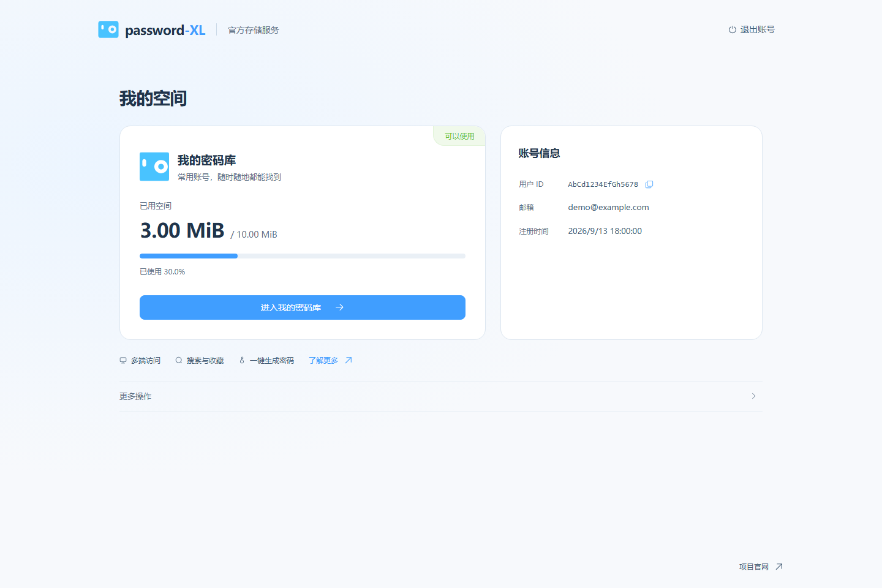Open the 项目官网 link

[x=761, y=567]
